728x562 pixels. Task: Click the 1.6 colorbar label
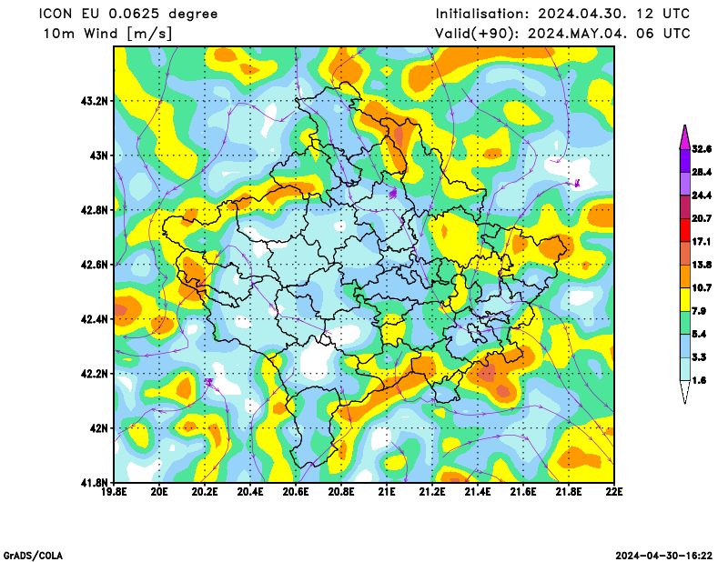pos(699,380)
